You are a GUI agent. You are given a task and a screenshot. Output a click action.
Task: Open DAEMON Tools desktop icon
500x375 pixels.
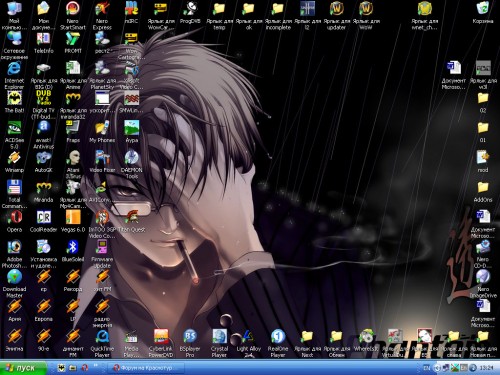click(x=131, y=158)
